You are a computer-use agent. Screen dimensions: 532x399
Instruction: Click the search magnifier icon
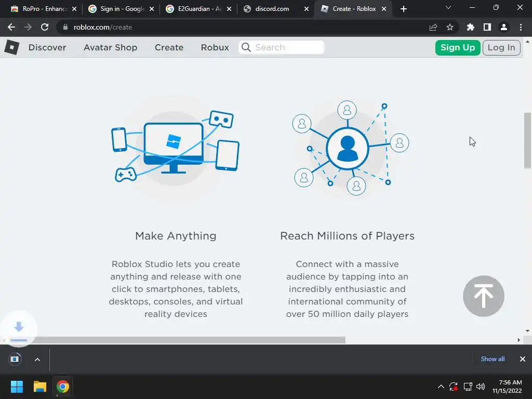coord(246,47)
